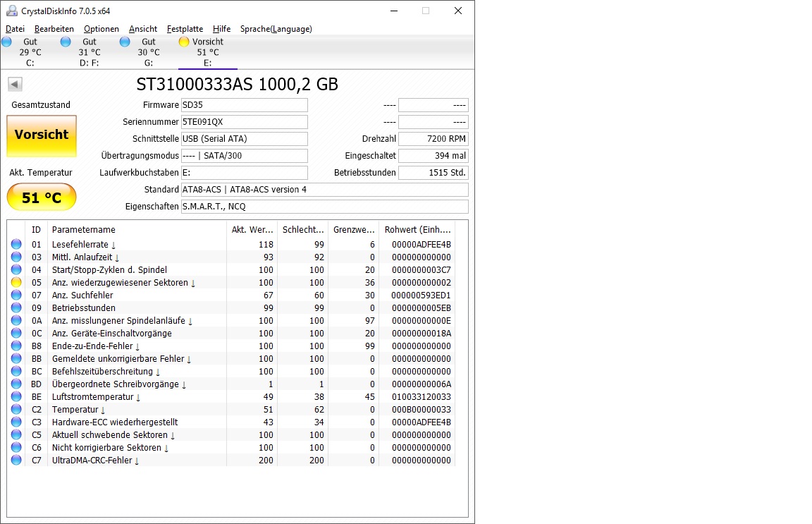The width and height of the screenshot is (812, 524).
Task: Click the Eingeschaltet field 394 mal
Action: click(x=433, y=155)
